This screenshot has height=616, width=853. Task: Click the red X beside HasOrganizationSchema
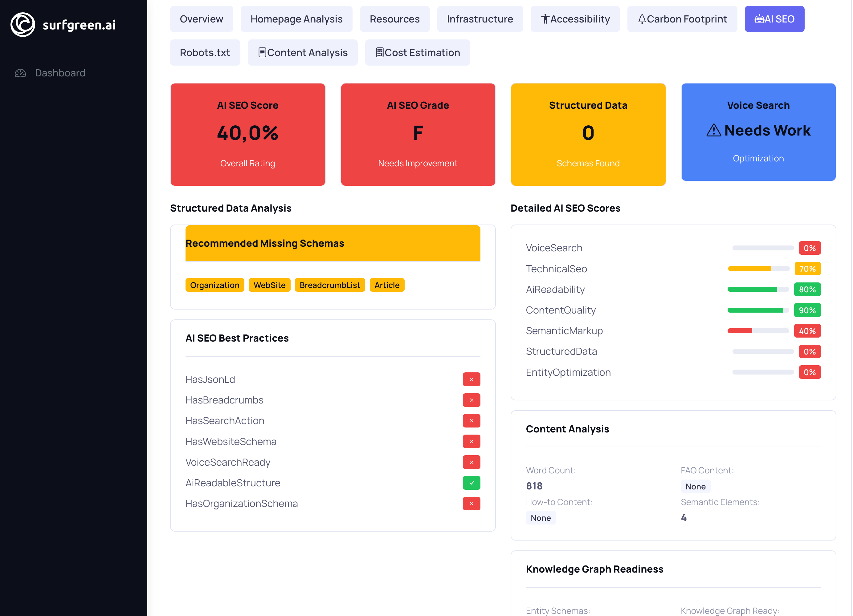471,504
